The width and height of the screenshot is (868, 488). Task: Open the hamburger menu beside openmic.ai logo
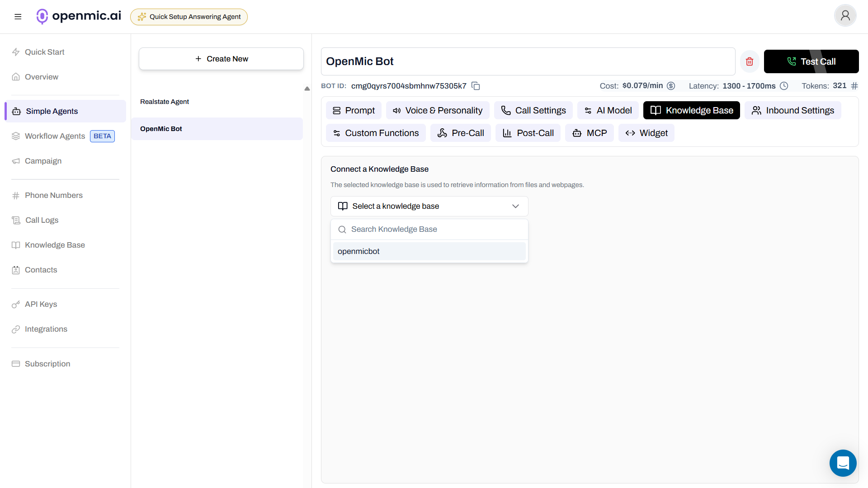pos(18,16)
